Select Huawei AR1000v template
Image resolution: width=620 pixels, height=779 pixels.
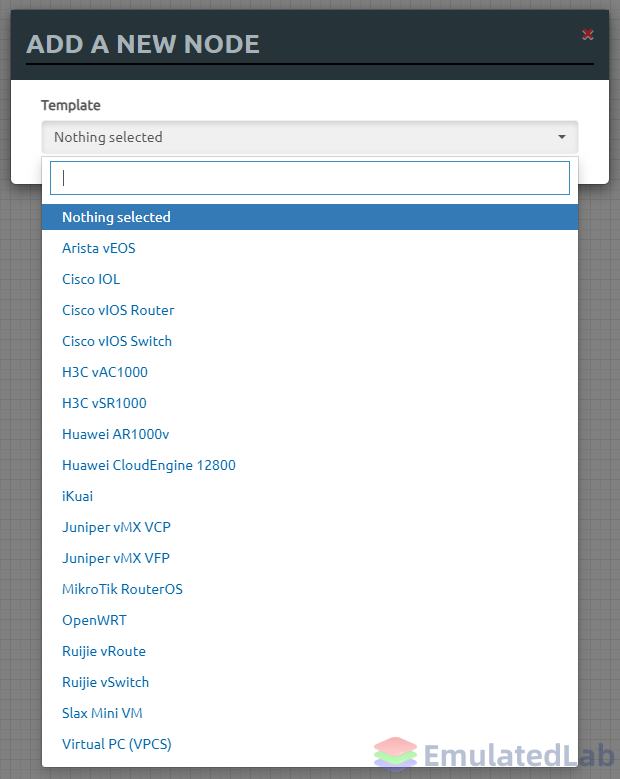coord(310,434)
